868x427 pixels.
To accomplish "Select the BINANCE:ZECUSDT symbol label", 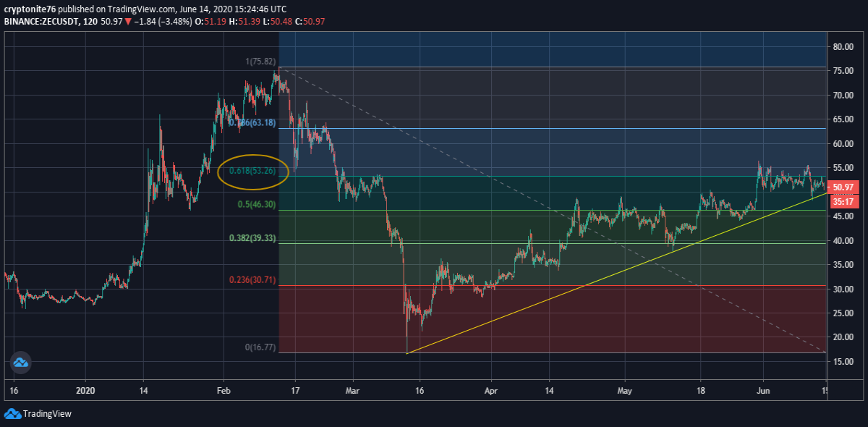I will point(42,22).
